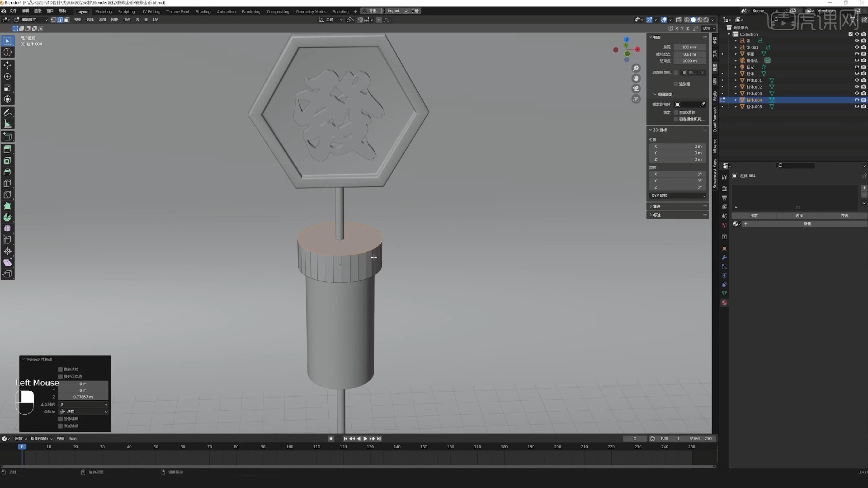Enable the 局部摄像机 checkbox
Screen dimensions: 868x488
(676, 72)
